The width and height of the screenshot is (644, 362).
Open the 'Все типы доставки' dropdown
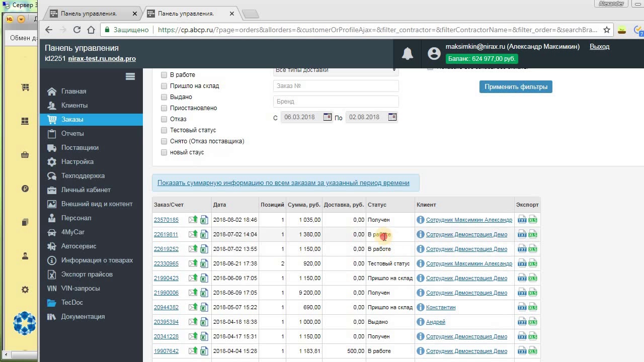[336, 71]
